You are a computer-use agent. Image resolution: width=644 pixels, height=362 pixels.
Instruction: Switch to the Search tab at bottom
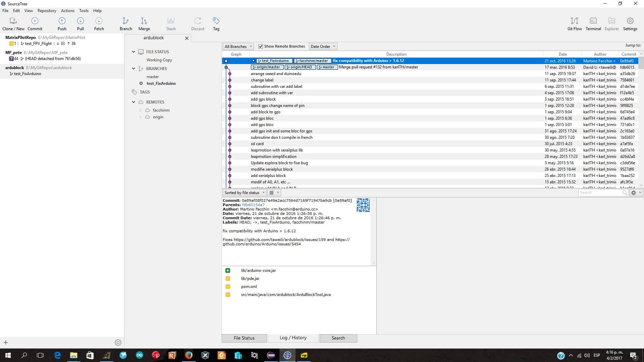pos(338,338)
